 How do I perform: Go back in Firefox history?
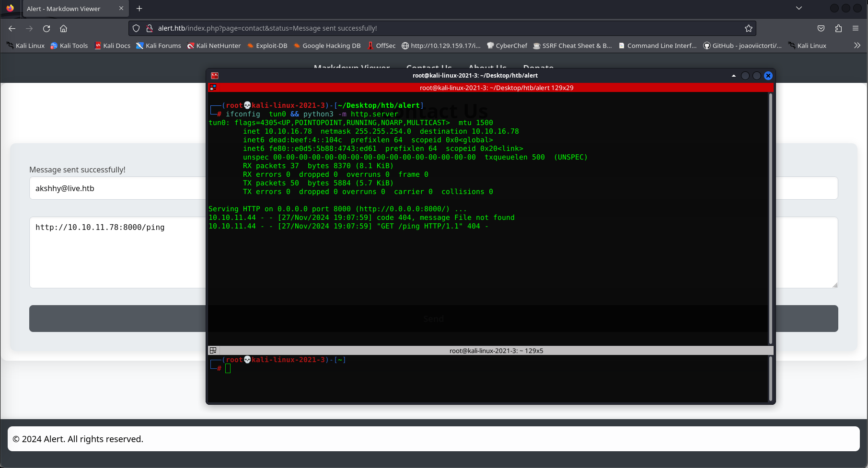(x=12, y=28)
